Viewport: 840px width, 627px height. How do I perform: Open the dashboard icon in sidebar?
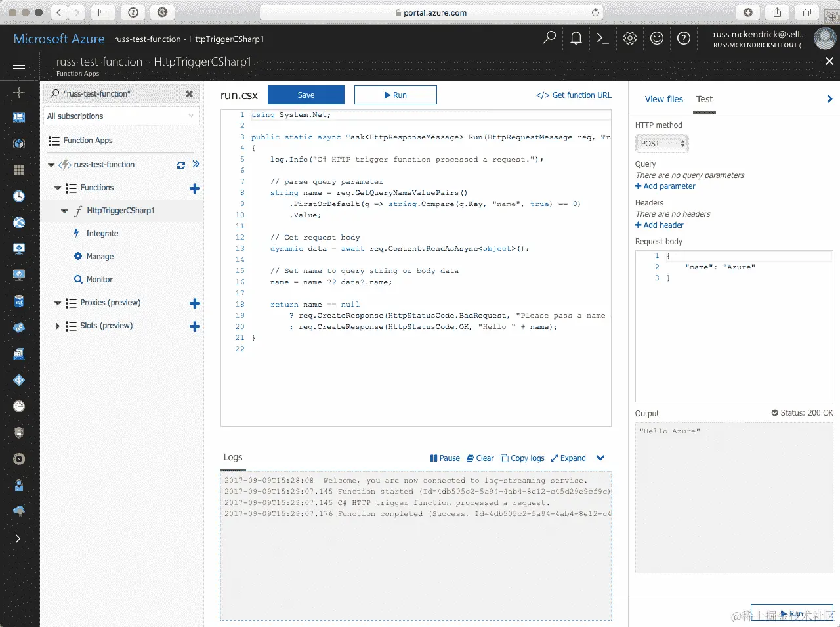[19, 118]
